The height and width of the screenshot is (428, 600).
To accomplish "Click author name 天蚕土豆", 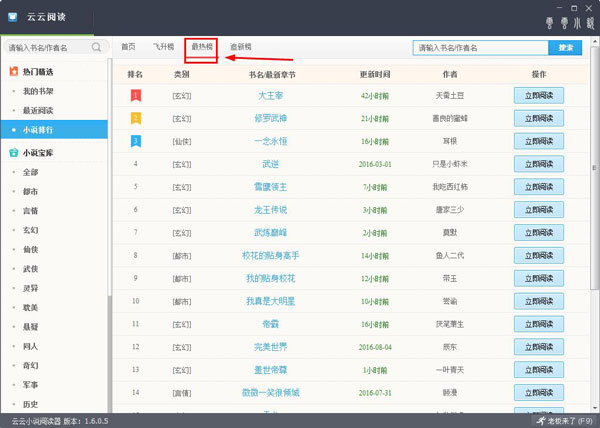I will click(450, 95).
